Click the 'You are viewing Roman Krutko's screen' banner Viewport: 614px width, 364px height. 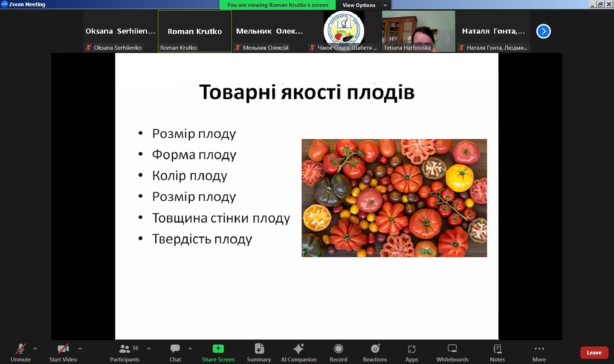[278, 5]
